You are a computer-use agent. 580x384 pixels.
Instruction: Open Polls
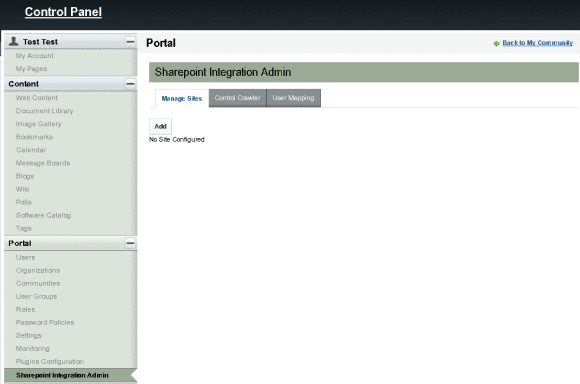pos(24,202)
